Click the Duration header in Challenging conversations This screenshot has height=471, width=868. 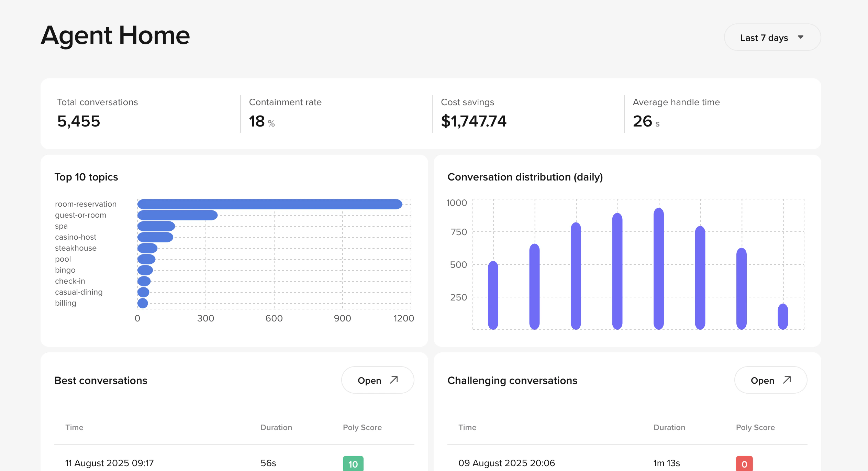[x=669, y=427]
